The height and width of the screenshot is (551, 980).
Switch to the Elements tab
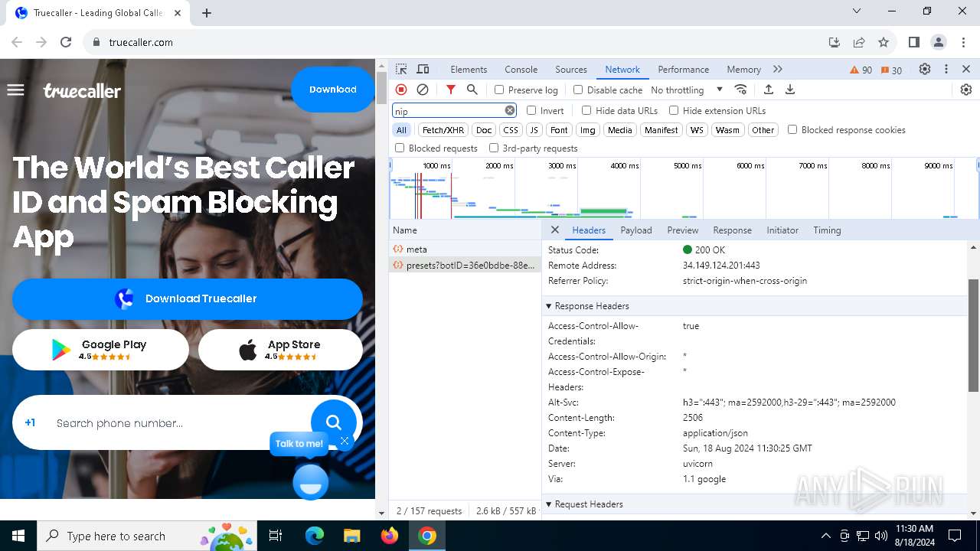tap(469, 69)
